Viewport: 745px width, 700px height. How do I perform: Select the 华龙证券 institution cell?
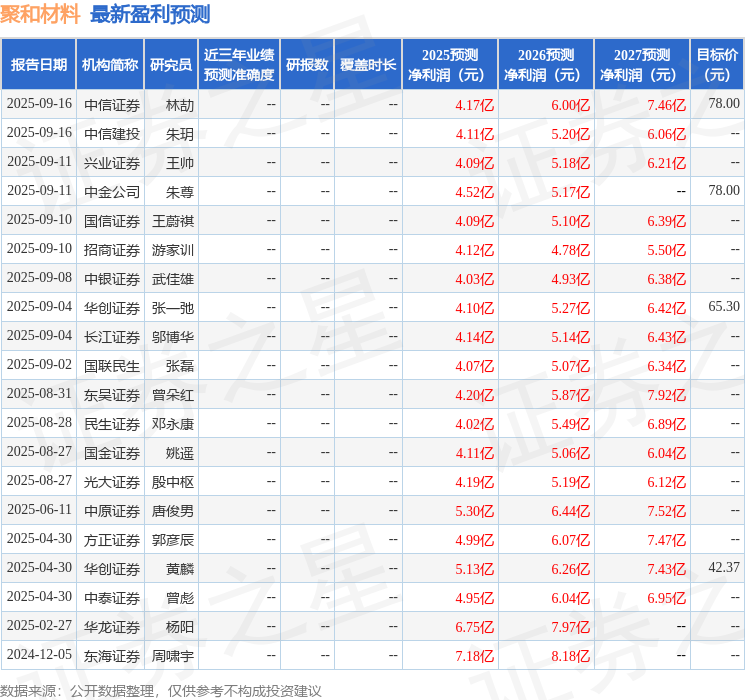[x=112, y=627]
